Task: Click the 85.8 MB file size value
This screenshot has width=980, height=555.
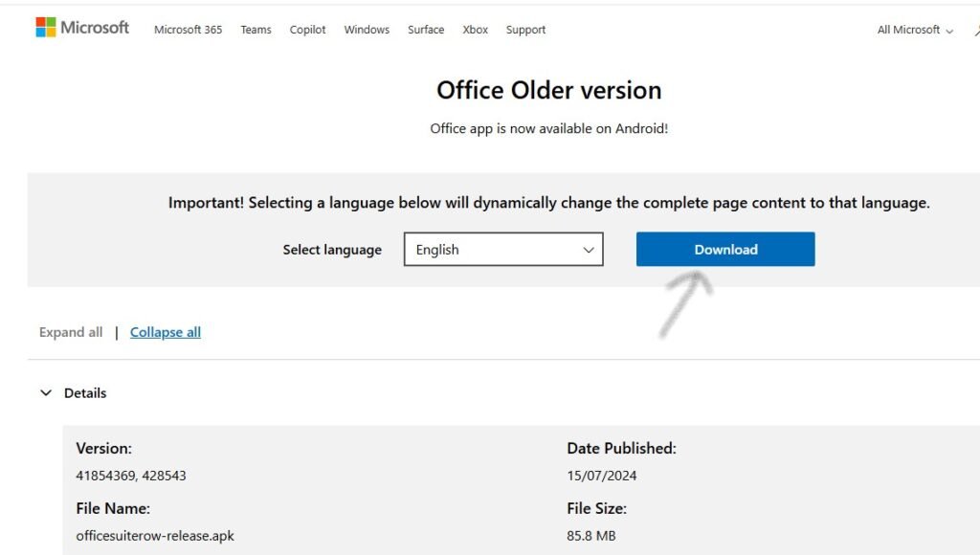Action: pos(590,536)
